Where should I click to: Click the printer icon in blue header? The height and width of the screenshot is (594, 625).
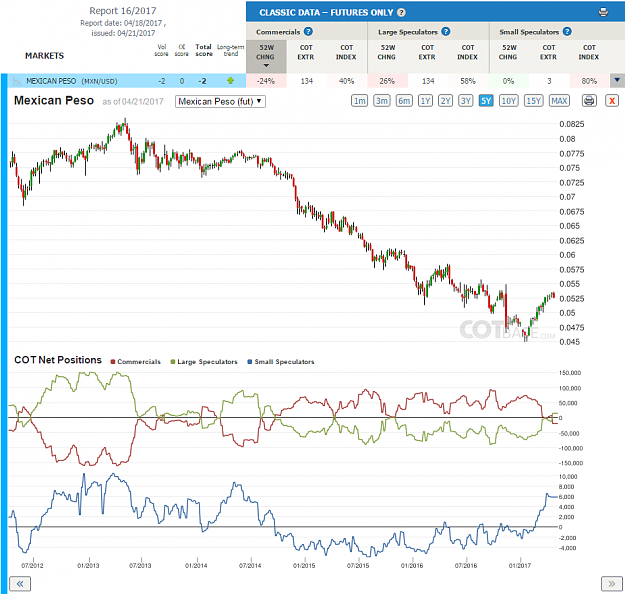coord(603,12)
